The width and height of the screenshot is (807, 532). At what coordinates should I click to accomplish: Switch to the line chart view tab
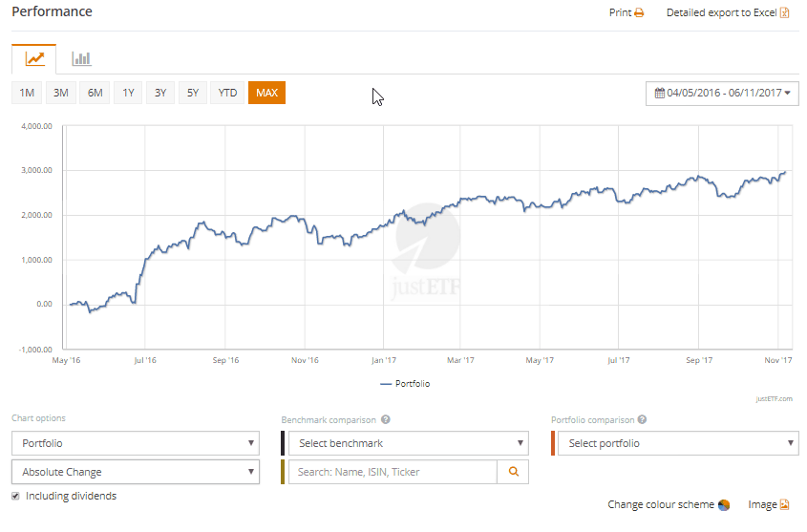(x=34, y=59)
